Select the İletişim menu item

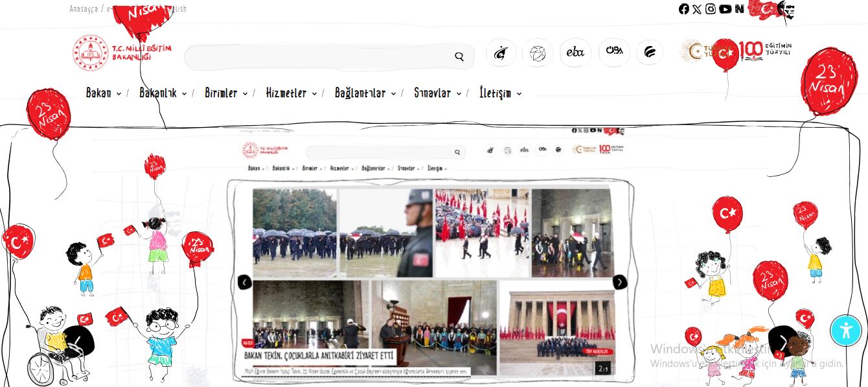click(x=495, y=93)
